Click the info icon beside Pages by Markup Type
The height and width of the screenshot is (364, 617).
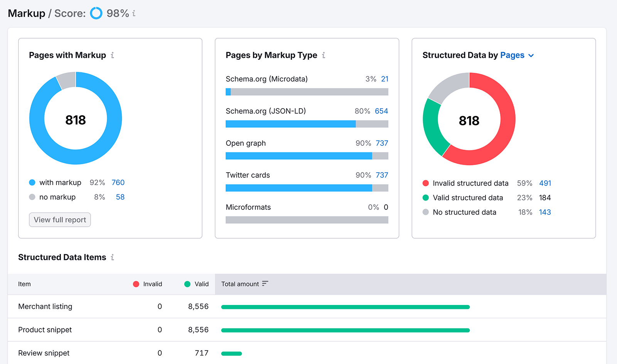click(x=324, y=55)
